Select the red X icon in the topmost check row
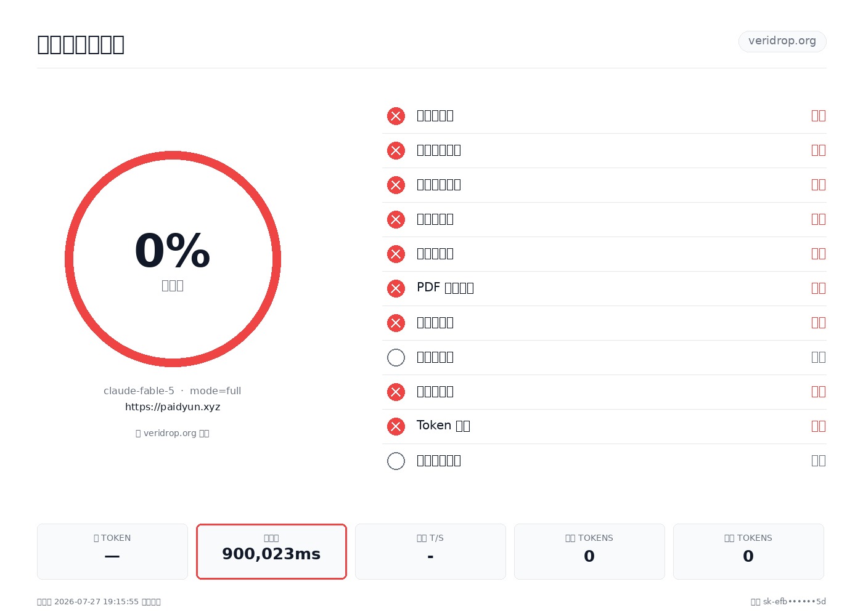Image resolution: width=863 pixels, height=616 pixels. click(x=396, y=116)
